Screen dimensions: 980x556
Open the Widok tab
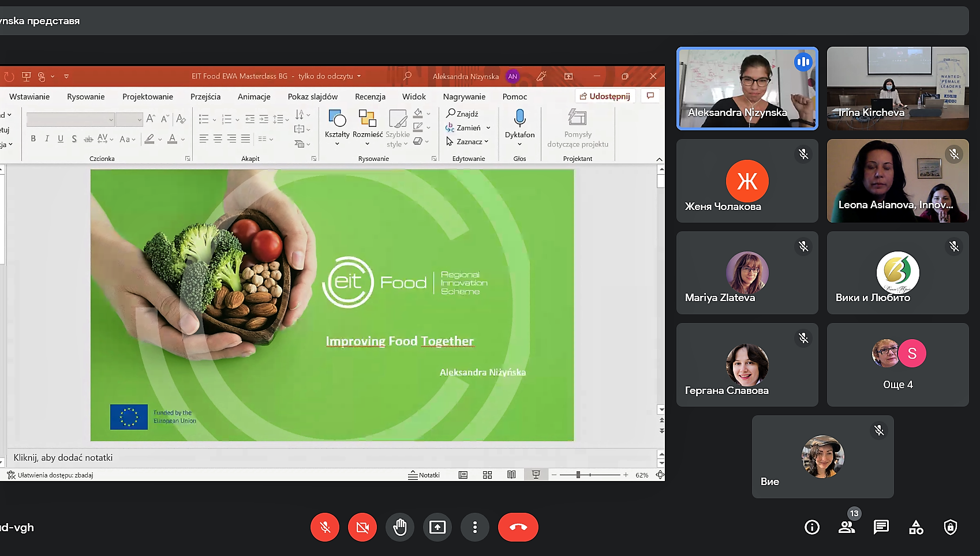(x=414, y=96)
